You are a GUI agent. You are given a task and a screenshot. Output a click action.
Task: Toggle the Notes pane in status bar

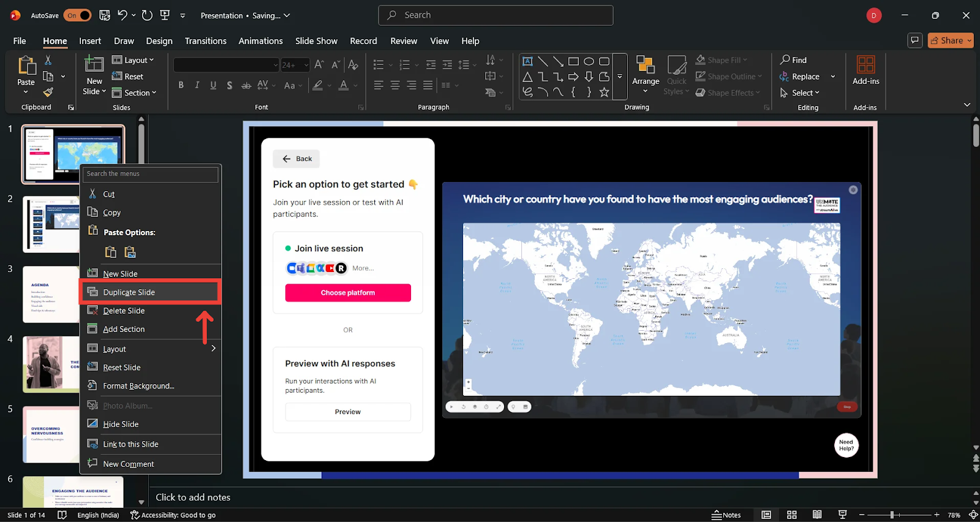(726, 515)
